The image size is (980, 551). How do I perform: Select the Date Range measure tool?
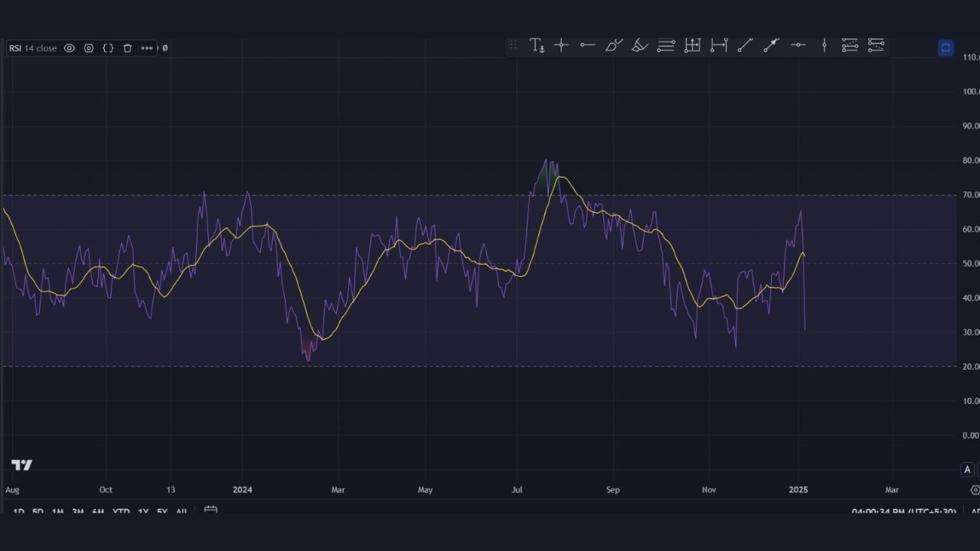coord(718,46)
